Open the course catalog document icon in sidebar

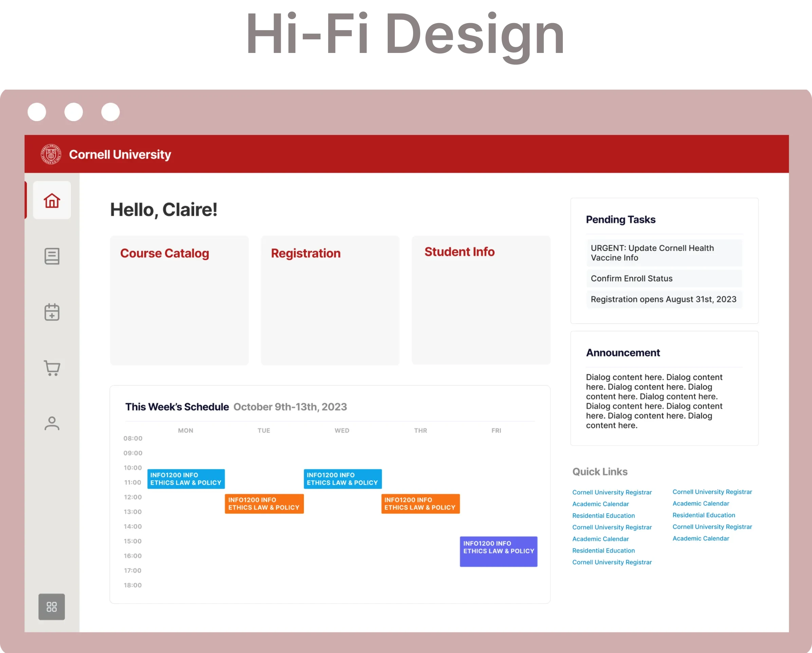pyautogui.click(x=52, y=256)
